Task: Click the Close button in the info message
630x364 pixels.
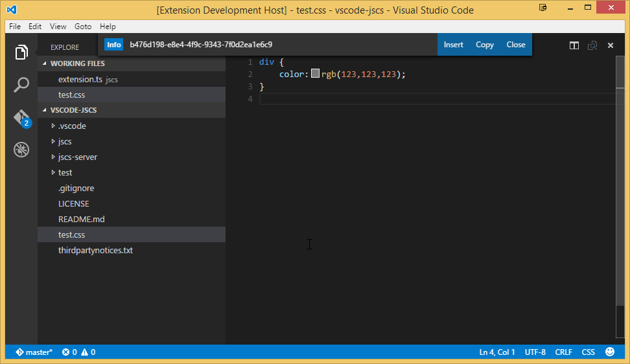Action: point(515,45)
